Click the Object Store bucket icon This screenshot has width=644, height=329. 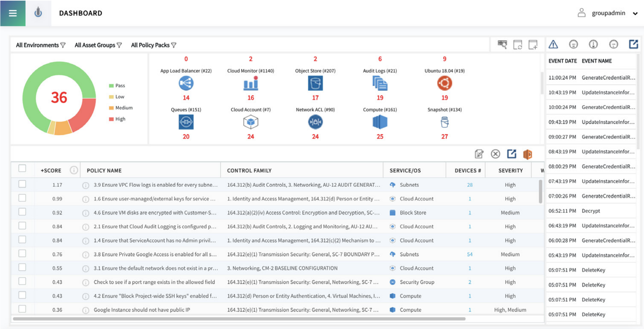point(315,84)
